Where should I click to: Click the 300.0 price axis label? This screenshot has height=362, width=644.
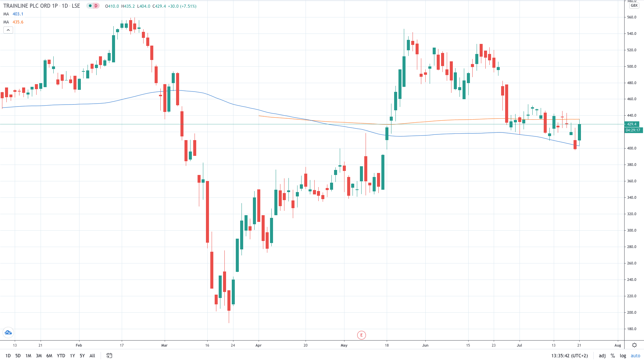pos(632,230)
